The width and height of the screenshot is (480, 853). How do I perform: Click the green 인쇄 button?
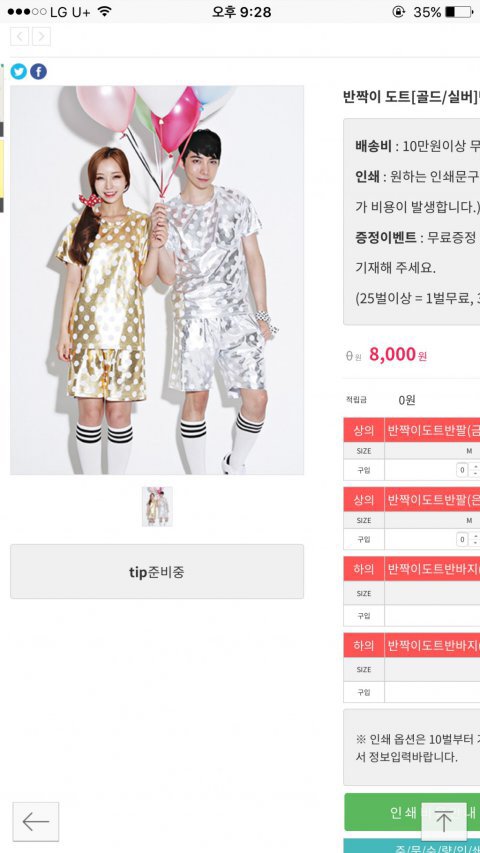[412, 812]
